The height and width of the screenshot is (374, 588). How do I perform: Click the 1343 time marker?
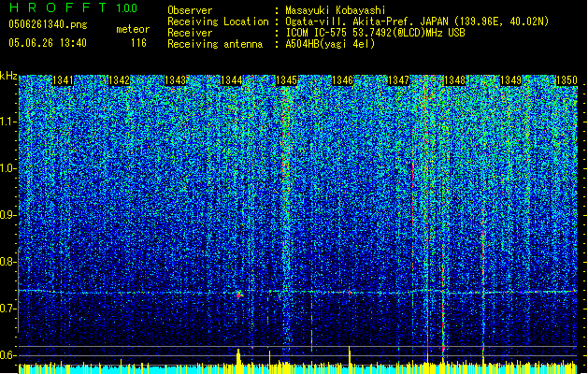(175, 80)
